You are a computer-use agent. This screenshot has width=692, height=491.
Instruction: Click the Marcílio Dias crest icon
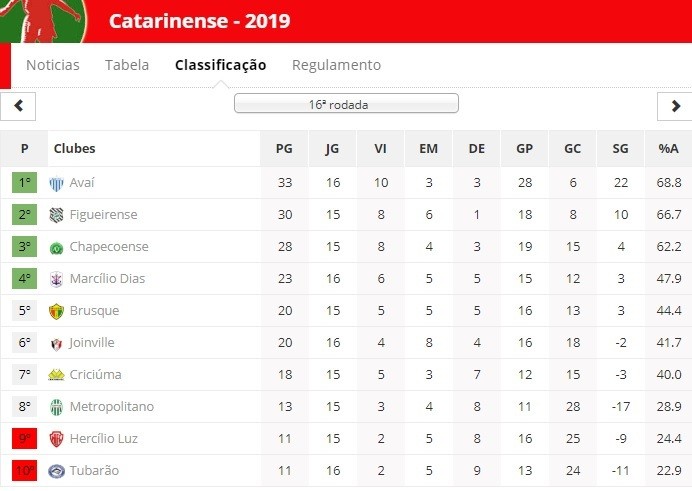(57, 279)
